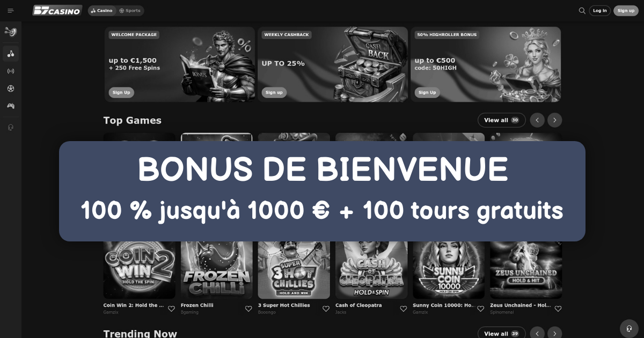Image resolution: width=644 pixels, height=338 pixels.
Task: Click the Log In button
Action: pyautogui.click(x=600, y=11)
